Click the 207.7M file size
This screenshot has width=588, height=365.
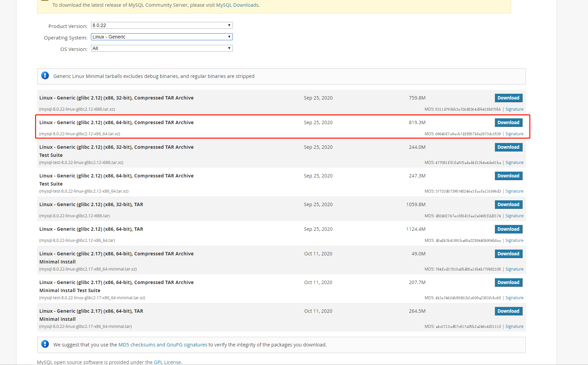pyautogui.click(x=417, y=282)
